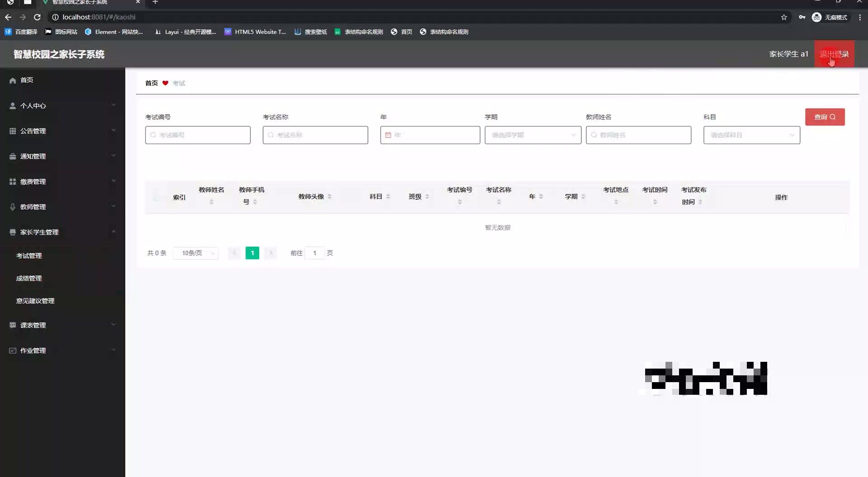Viewport: 868px width, 477px height.
Task: Open 意见建议管理 submenu item
Action: click(x=62, y=301)
